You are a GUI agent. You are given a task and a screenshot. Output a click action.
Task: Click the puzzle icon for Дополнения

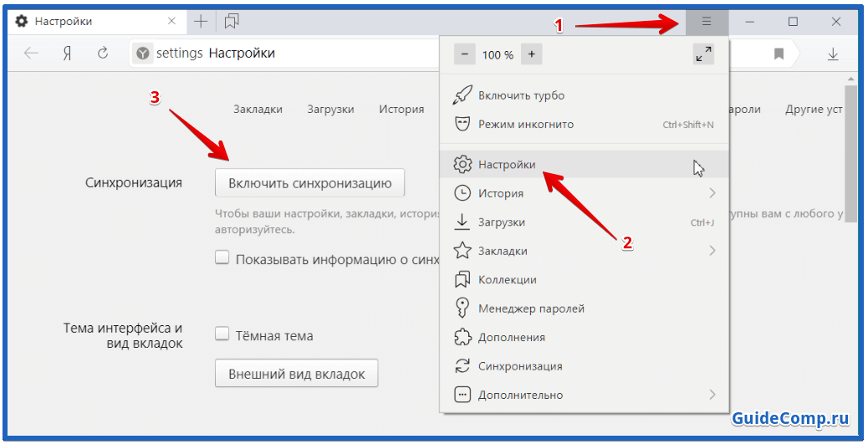click(462, 337)
